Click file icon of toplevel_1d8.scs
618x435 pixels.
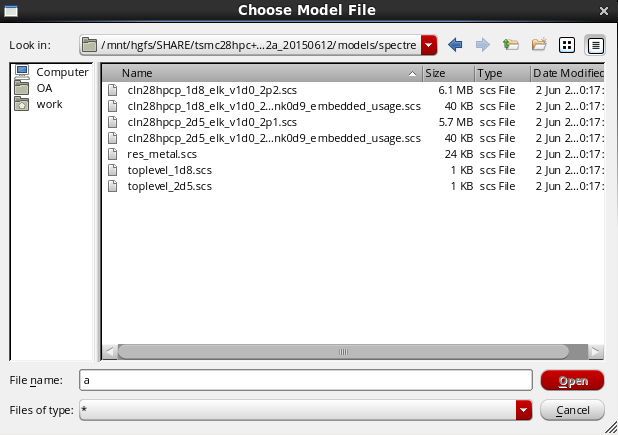tap(113, 170)
